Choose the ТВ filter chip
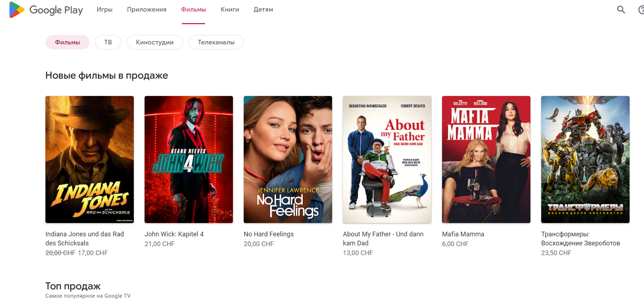Screen dimensions: 644x306 point(108,42)
